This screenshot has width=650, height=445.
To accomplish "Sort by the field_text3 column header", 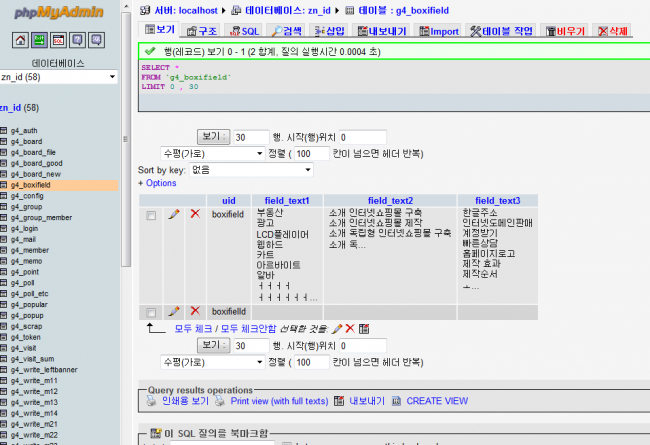I will [497, 201].
